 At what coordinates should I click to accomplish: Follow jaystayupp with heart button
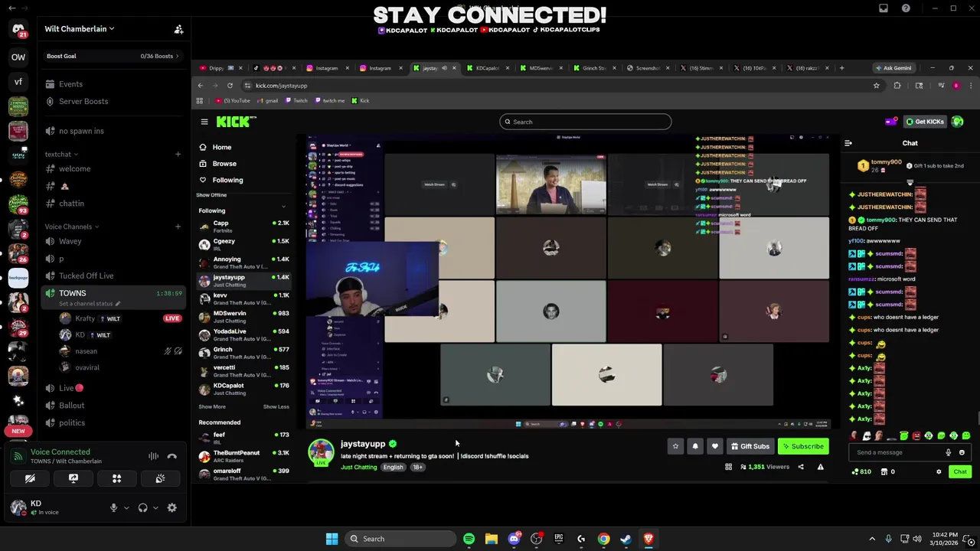click(x=715, y=446)
